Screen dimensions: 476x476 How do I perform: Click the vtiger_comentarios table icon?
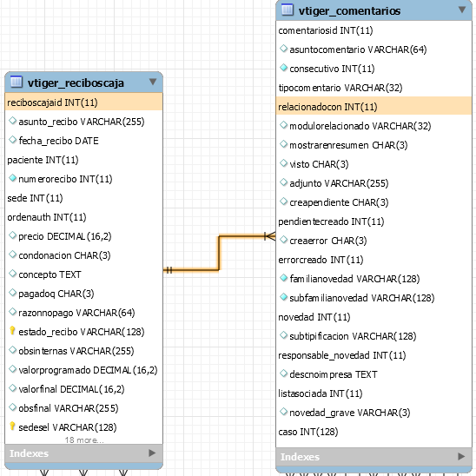[288, 10]
